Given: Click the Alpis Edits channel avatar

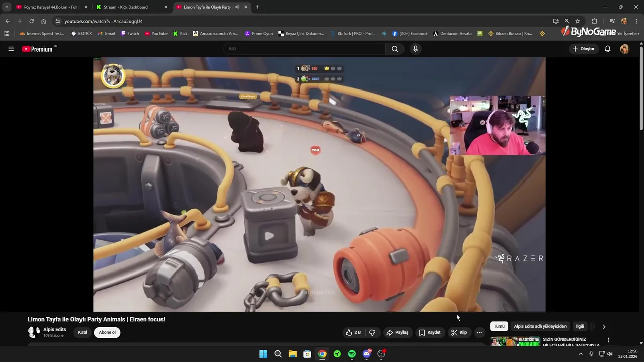Looking at the screenshot, I should 34,332.
